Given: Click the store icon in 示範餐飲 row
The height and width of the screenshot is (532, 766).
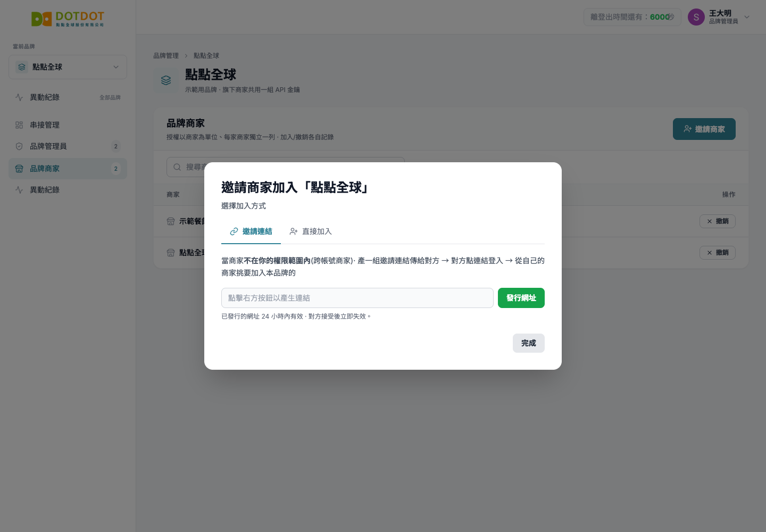Looking at the screenshot, I should (x=171, y=221).
